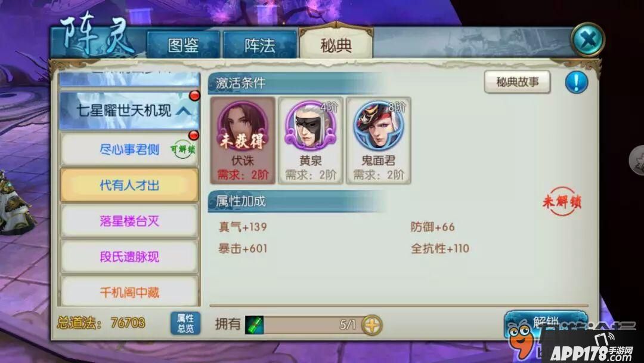Tap the red dot on 七星曜世天机现
Image resolution: width=644 pixels, height=363 pixels.
194,96
